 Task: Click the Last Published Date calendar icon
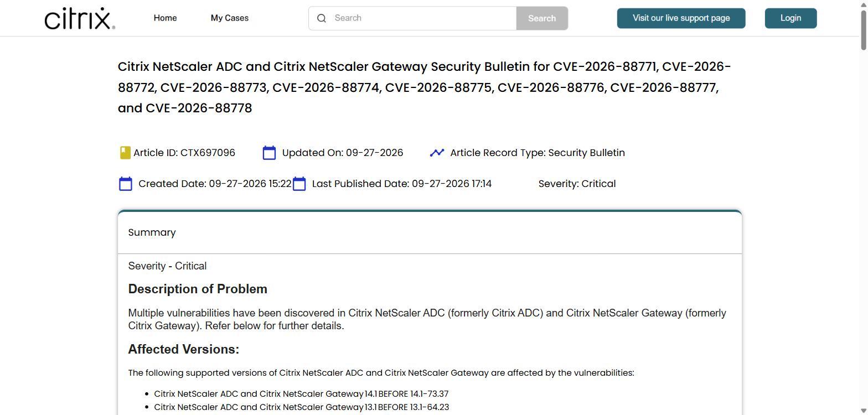coord(299,184)
